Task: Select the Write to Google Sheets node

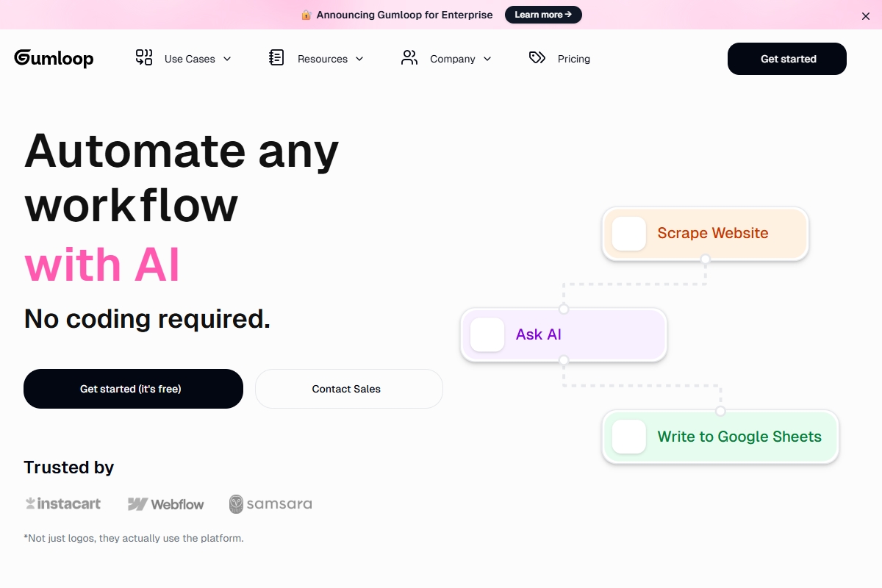Action: (720, 437)
